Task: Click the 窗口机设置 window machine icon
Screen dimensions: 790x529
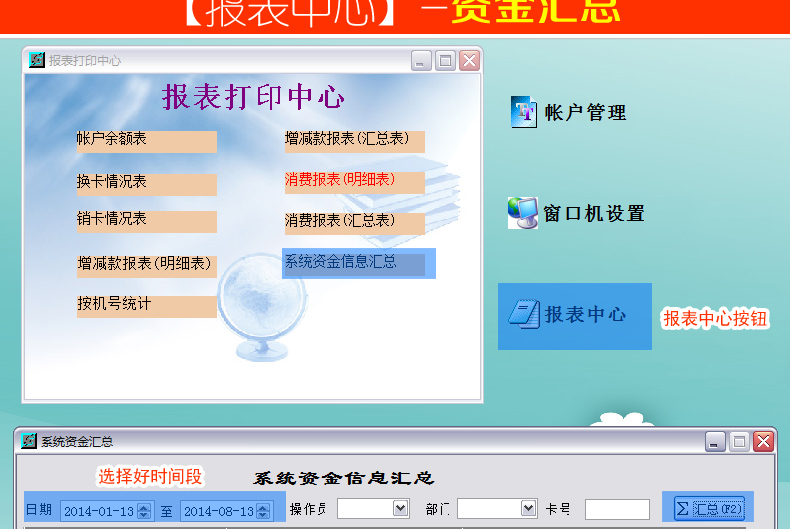Action: tap(523, 213)
